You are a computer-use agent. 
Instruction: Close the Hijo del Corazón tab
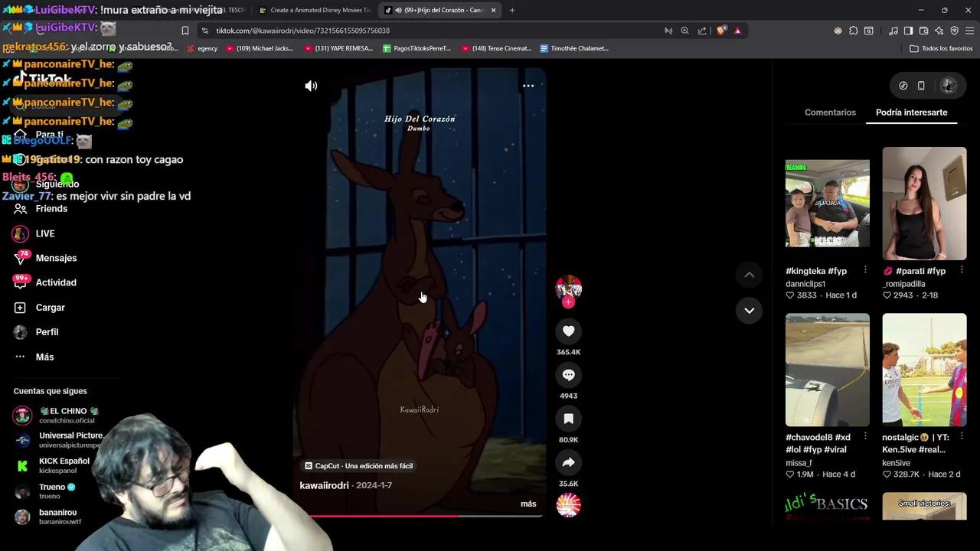(x=493, y=10)
